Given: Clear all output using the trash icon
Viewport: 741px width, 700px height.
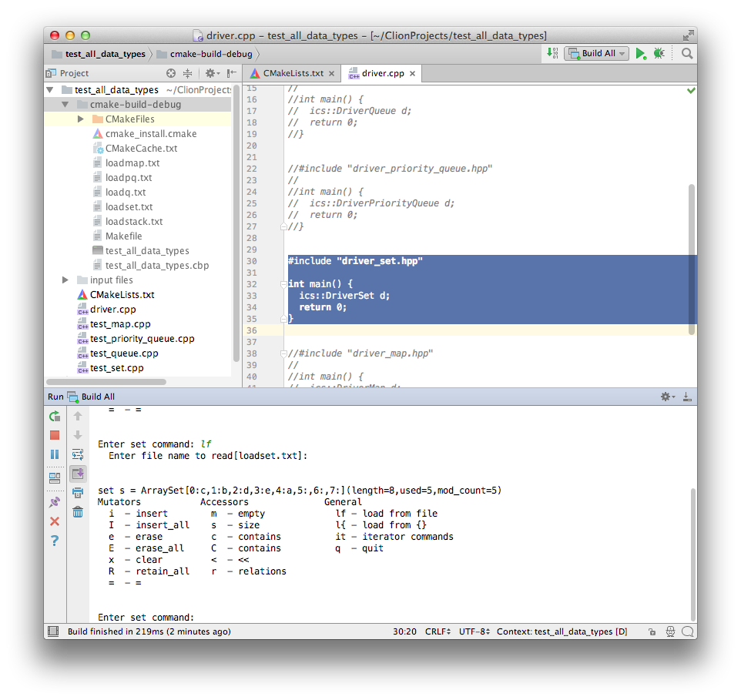Looking at the screenshot, I should pyautogui.click(x=77, y=511).
